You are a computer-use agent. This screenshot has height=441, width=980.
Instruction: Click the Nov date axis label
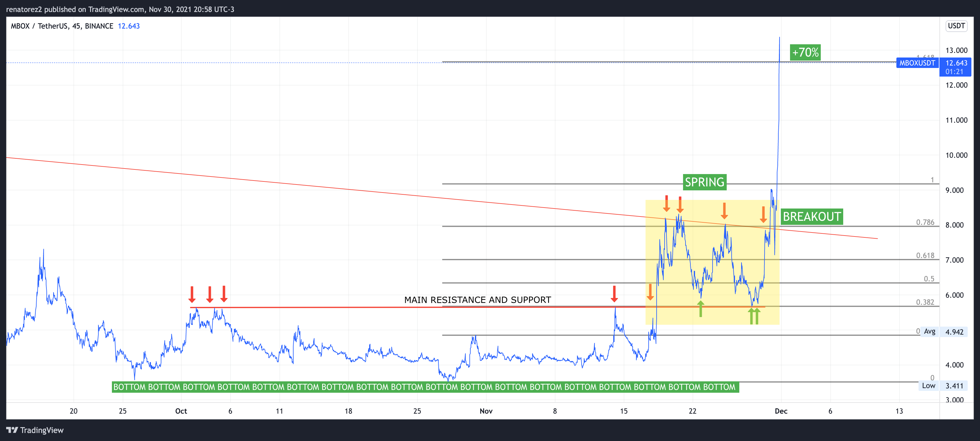coord(486,411)
